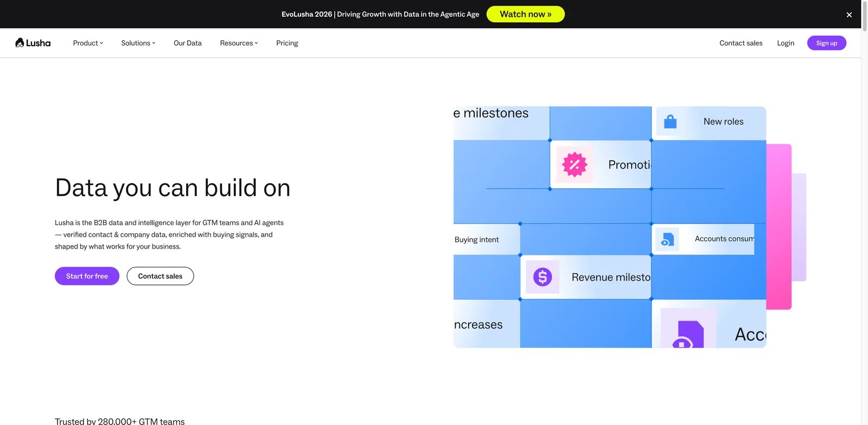Screen dimensions: 868x425
Task: Click the "New roles" card label
Action: [x=723, y=122]
